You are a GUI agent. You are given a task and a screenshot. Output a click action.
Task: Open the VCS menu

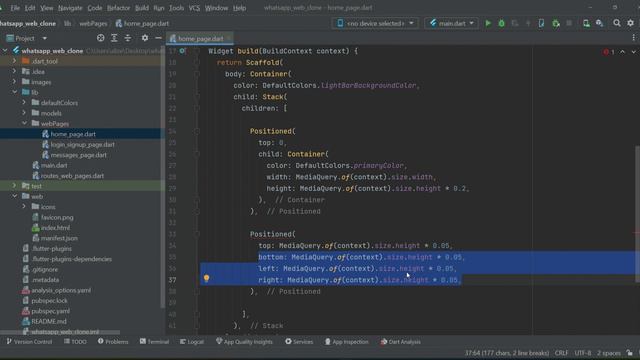click(194, 8)
